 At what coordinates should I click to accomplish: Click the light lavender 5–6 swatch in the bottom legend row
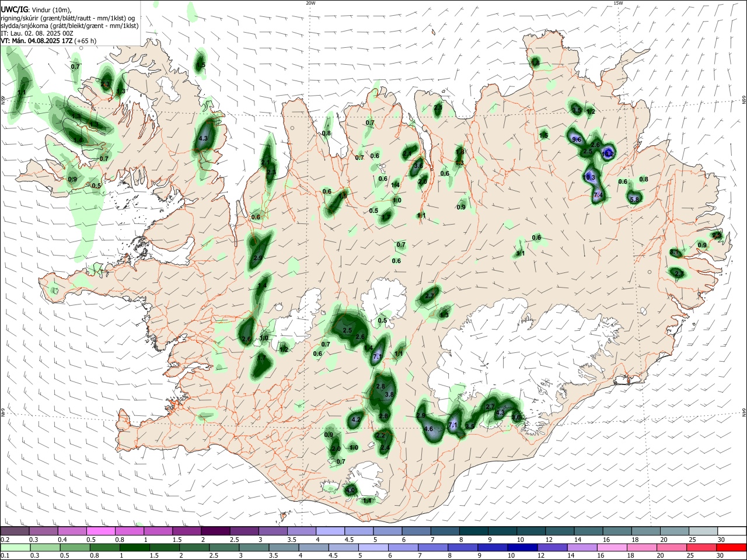(x=373, y=548)
